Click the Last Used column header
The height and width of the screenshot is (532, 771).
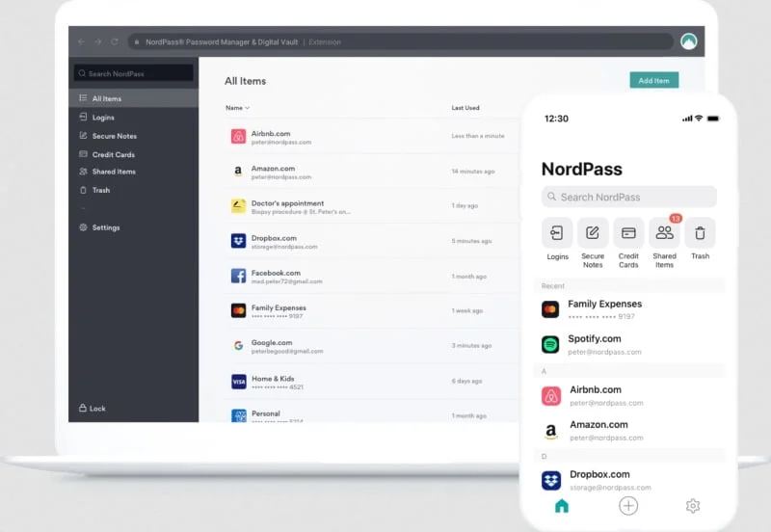(465, 108)
